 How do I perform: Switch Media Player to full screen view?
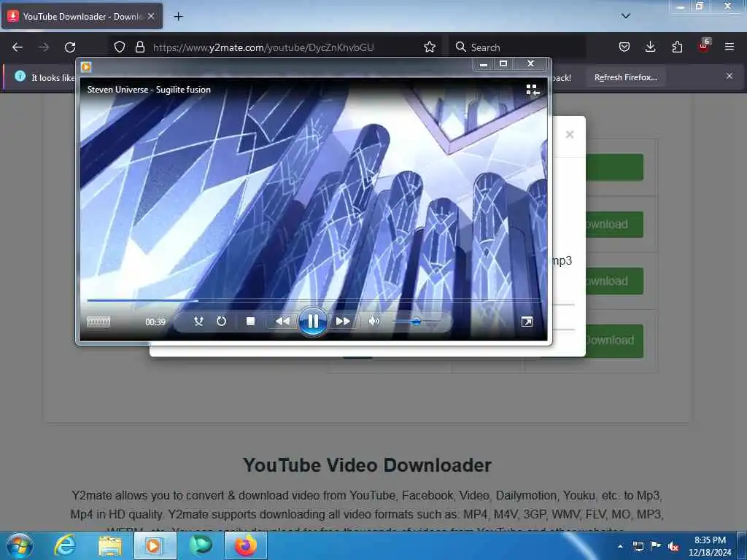527,322
